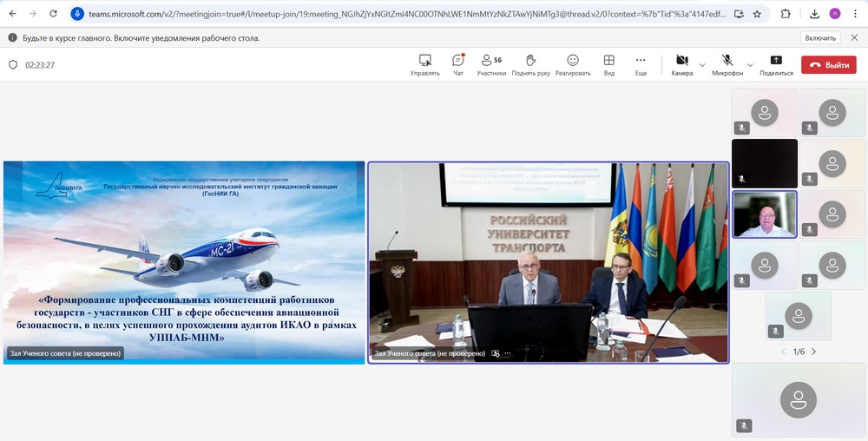This screenshot has height=441, width=868.
Task: Open Реагировать reactions menu
Action: point(573,65)
